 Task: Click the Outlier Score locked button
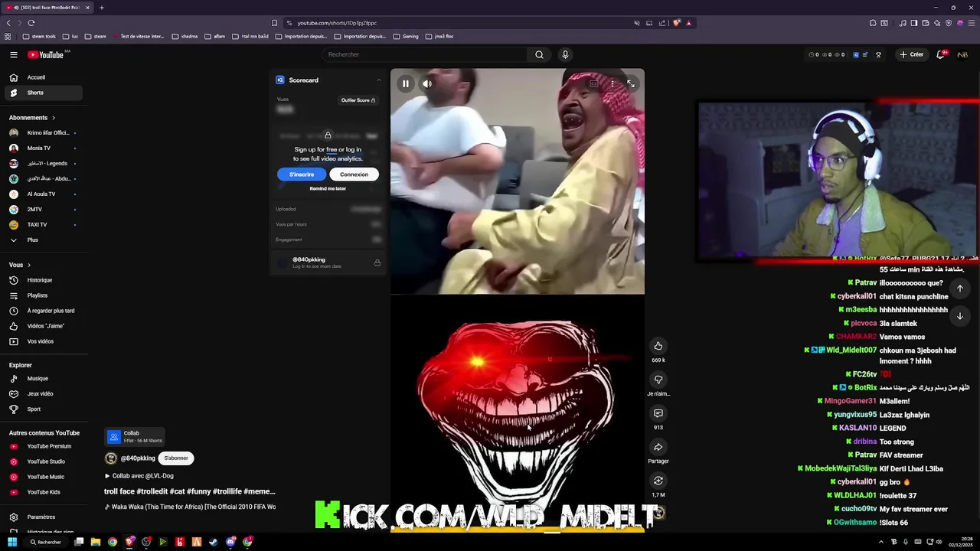click(x=358, y=100)
